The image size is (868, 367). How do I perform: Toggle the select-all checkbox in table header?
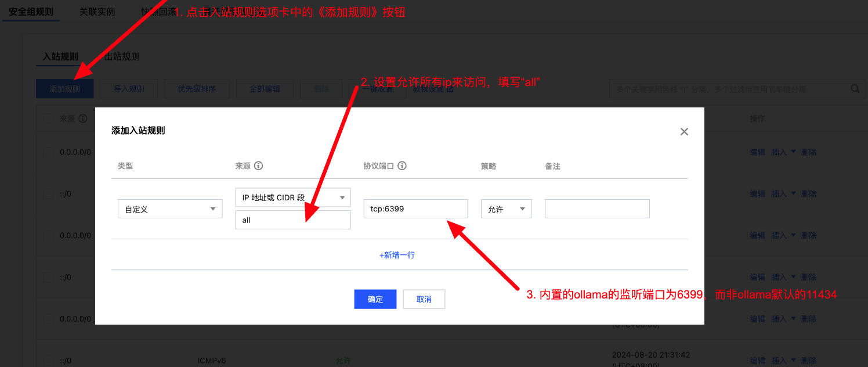click(x=49, y=118)
